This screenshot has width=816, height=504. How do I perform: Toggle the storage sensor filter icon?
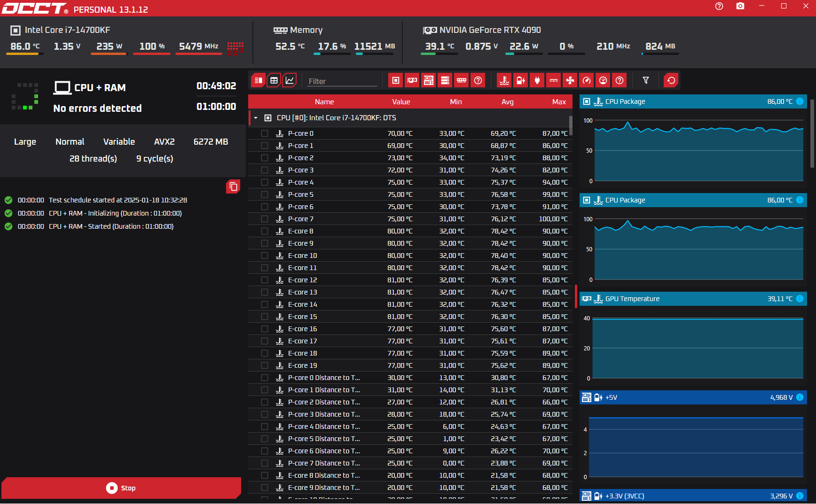click(445, 80)
